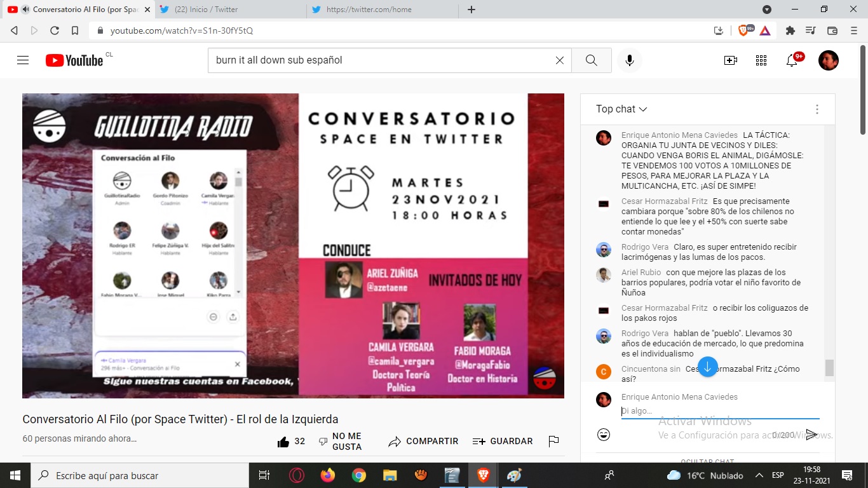Screen dimensions: 868x488
Task: Open Opera from the taskbar
Action: coord(297,475)
